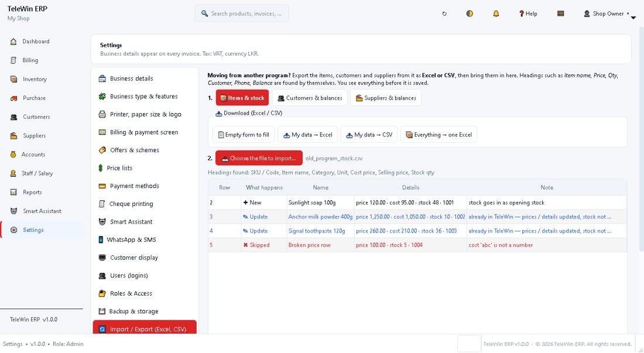This screenshot has height=353, width=644.
Task: Select the Items & stock import type
Action: [242, 98]
